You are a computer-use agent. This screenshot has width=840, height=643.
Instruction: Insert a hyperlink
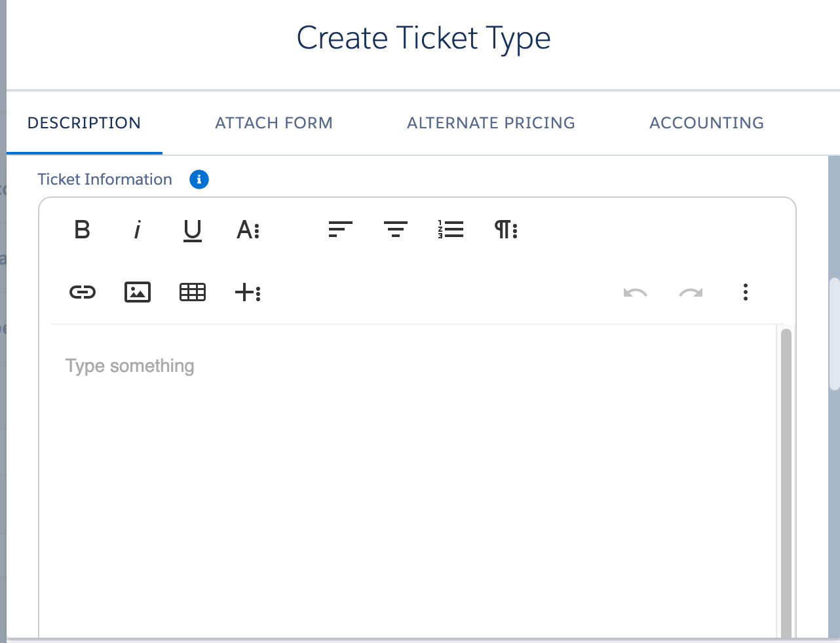[x=83, y=292]
